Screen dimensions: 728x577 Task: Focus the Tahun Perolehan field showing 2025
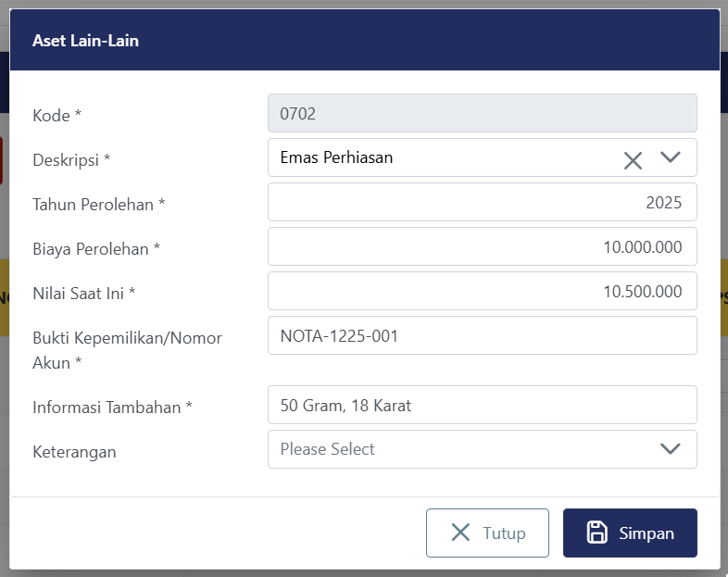click(482, 202)
